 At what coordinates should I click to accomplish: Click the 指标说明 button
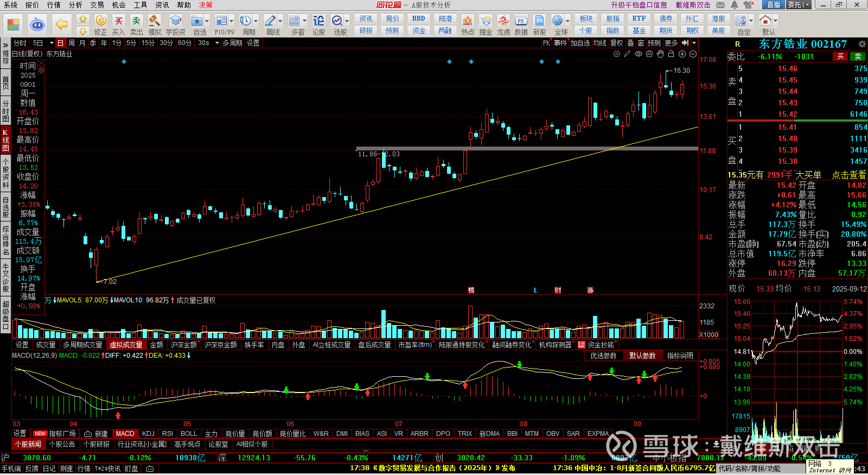coord(680,356)
